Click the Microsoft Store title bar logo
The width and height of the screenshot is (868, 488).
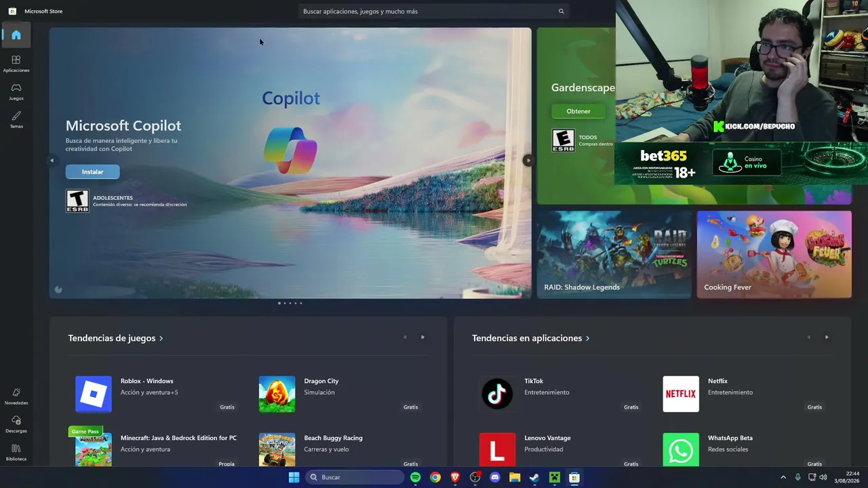(x=12, y=12)
